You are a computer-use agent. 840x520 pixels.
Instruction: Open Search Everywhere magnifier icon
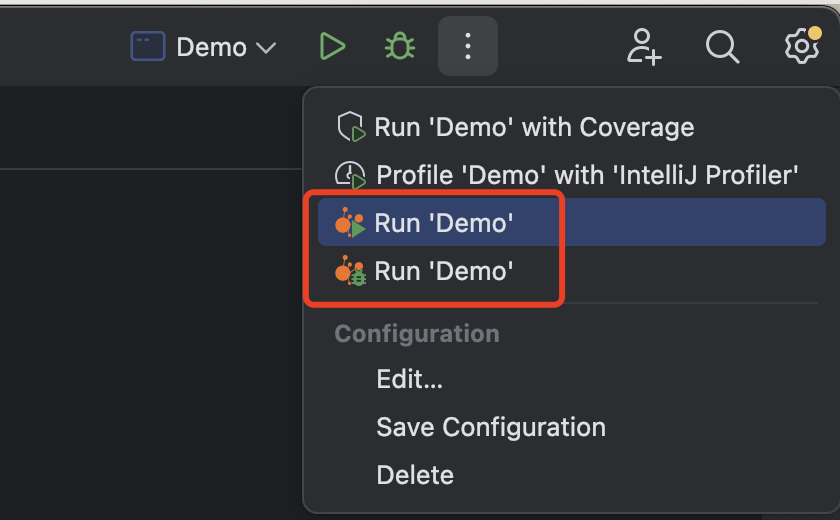(723, 47)
